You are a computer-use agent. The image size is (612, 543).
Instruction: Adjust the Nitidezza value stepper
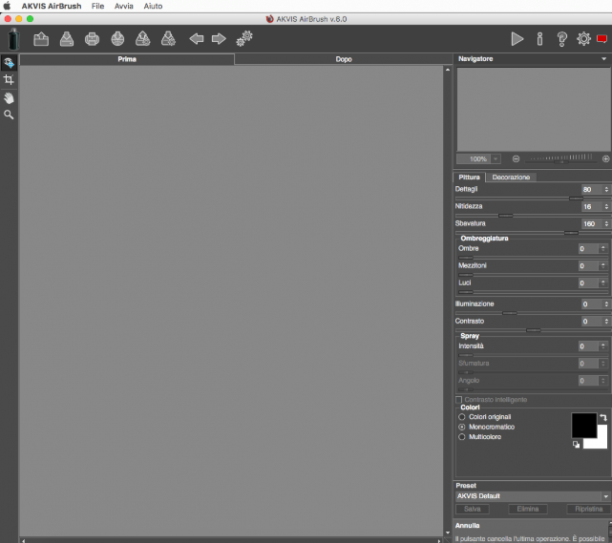coord(606,207)
